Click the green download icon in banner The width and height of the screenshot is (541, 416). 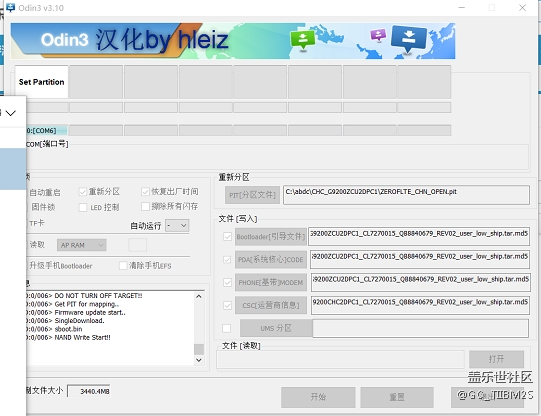point(303,40)
